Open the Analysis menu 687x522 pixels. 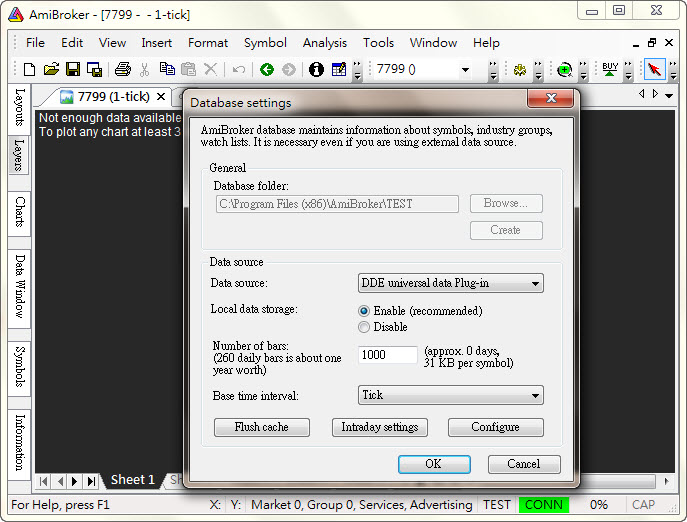click(x=325, y=43)
